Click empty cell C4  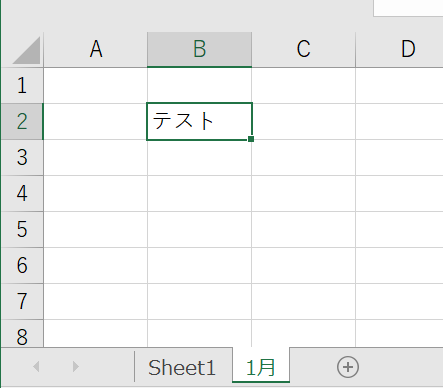(303, 193)
